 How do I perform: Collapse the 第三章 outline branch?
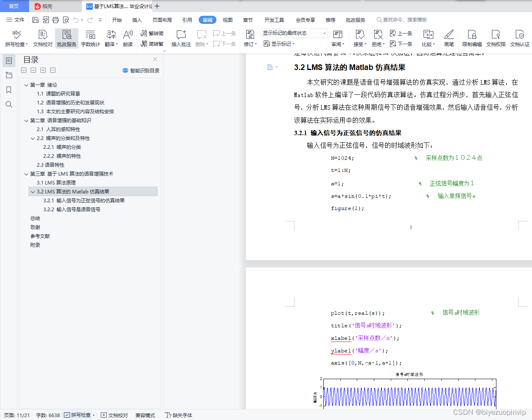[x=26, y=174]
